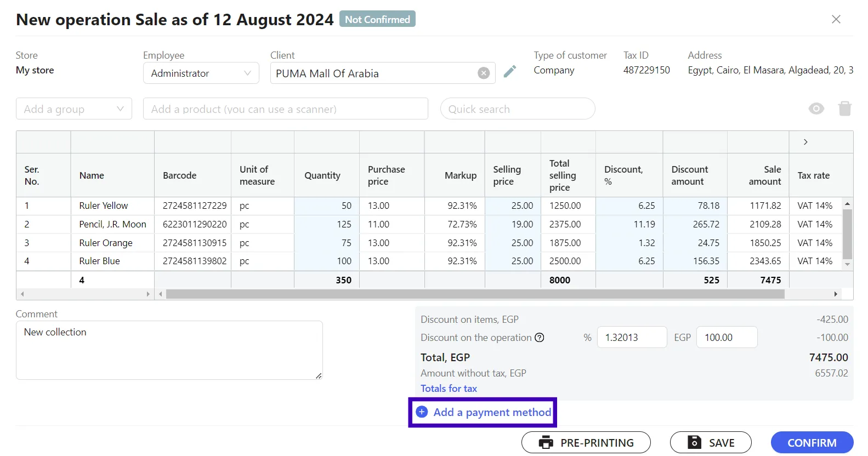Click the total sale amount 7475
The image size is (868, 456).
point(770,280)
